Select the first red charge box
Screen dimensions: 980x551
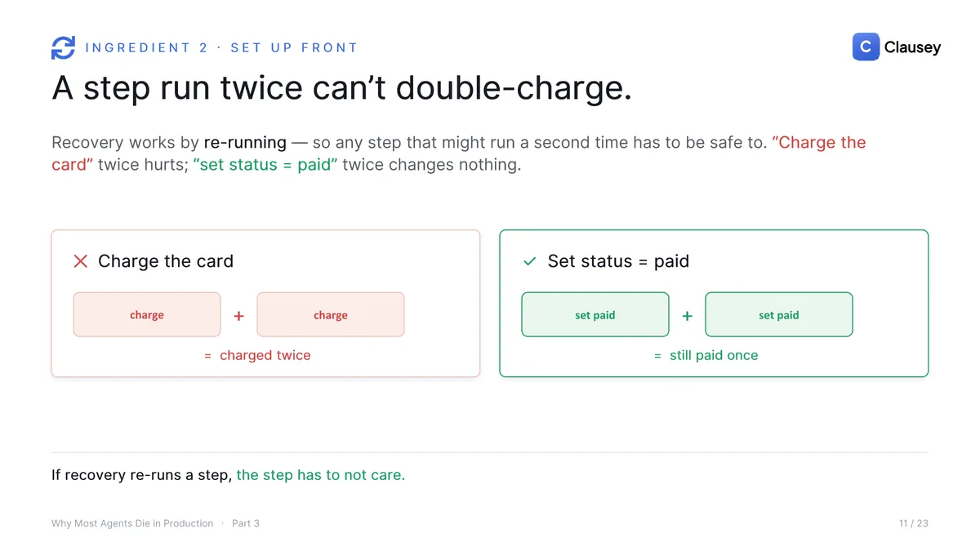pos(147,314)
